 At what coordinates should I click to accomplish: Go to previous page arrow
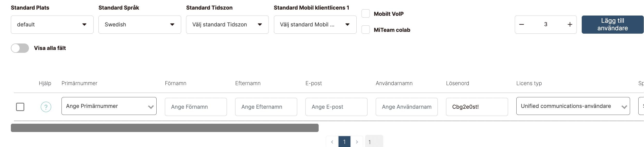332,142
